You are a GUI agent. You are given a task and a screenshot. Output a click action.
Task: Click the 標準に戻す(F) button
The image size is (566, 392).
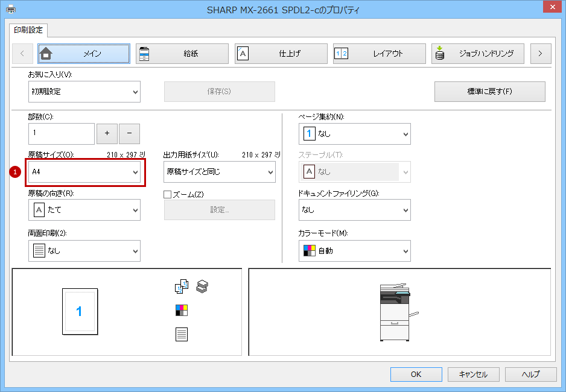point(490,92)
